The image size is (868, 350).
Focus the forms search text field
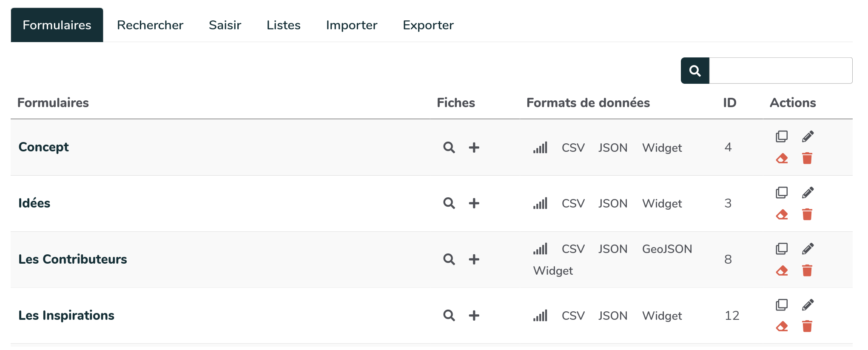[780, 71]
